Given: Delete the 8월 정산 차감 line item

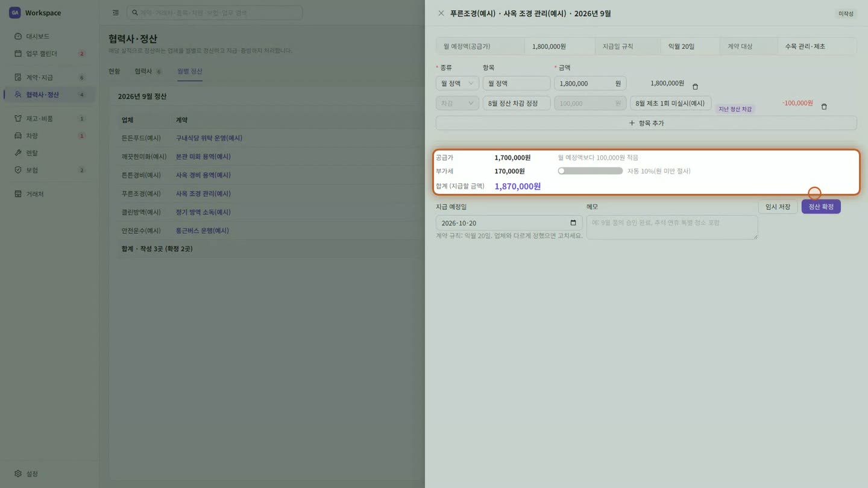Looking at the screenshot, I should [824, 107].
